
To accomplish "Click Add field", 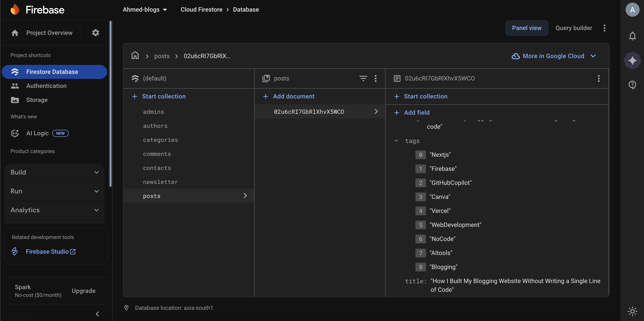I will (412, 112).
